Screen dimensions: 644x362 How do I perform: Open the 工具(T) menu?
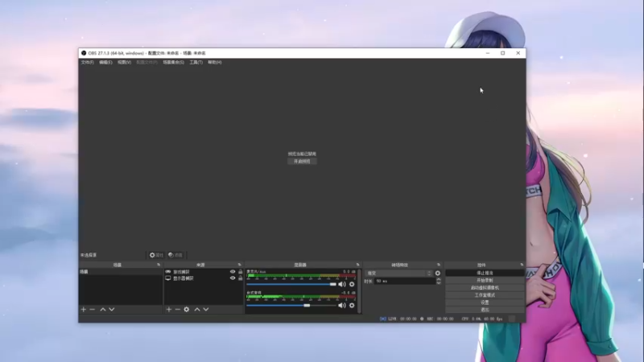pos(196,63)
